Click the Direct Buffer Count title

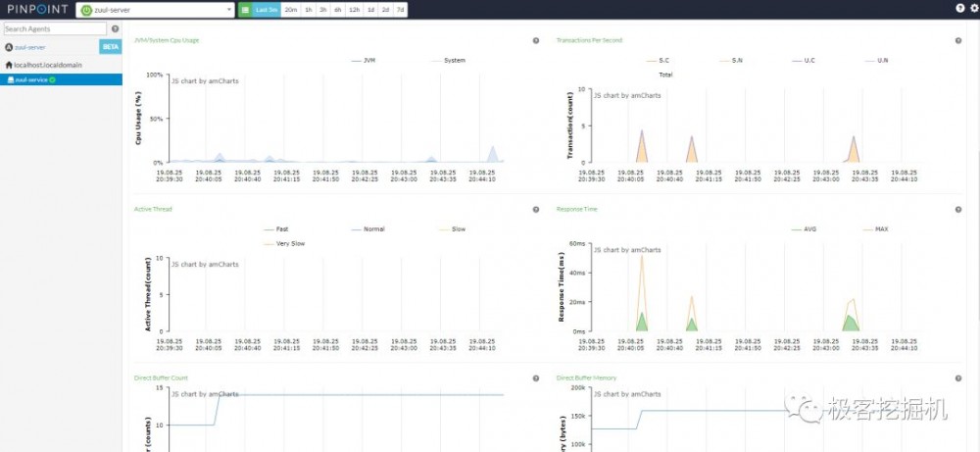point(161,378)
